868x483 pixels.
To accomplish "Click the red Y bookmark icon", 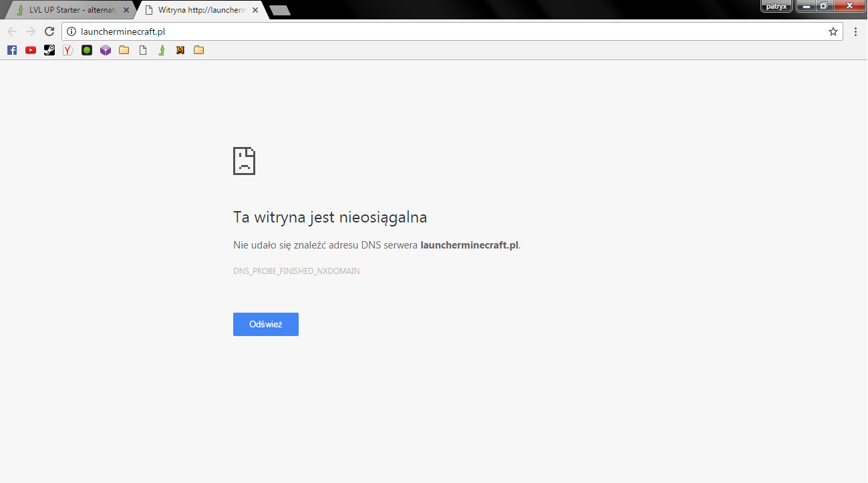I will pos(68,50).
